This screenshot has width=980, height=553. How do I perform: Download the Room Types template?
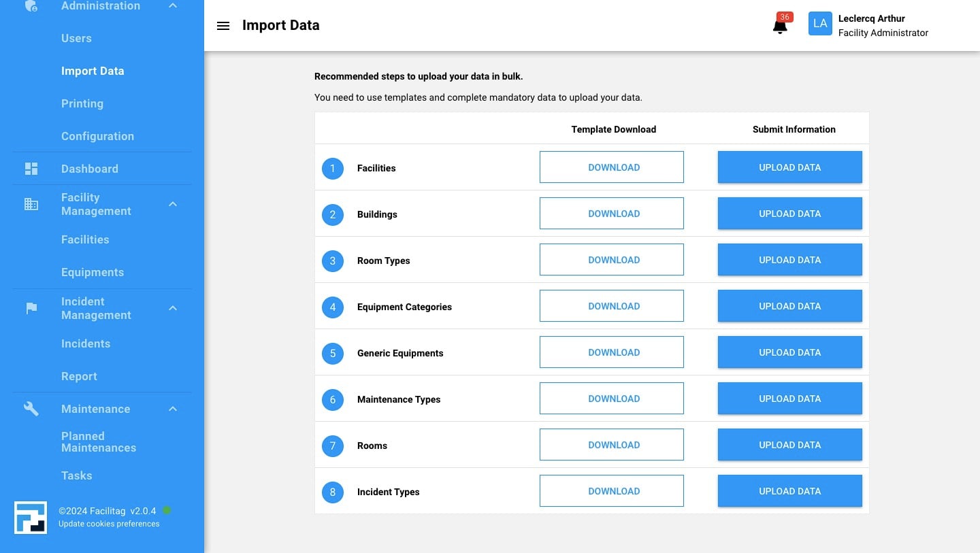[611, 259]
